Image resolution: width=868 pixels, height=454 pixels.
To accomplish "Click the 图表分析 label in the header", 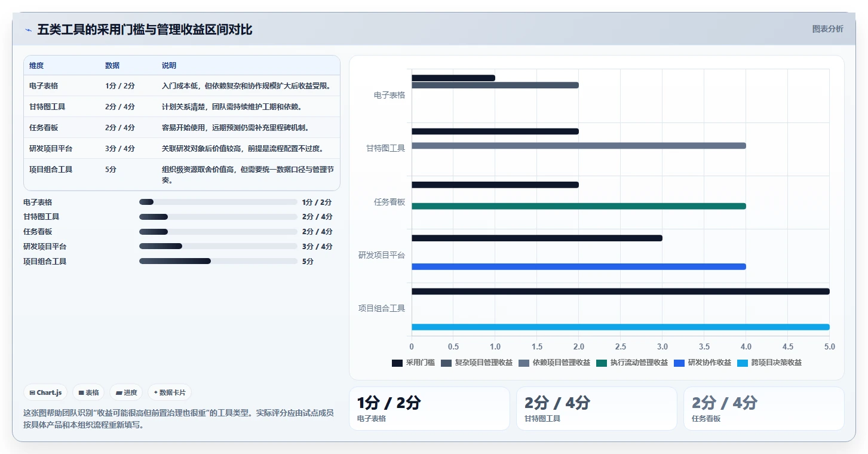I will point(827,29).
